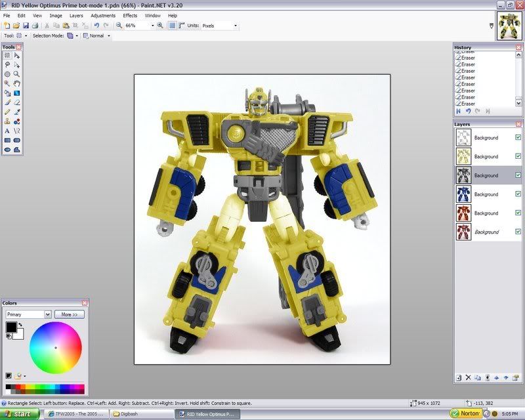Click Add New Layer icon in Layers panel

click(459, 378)
